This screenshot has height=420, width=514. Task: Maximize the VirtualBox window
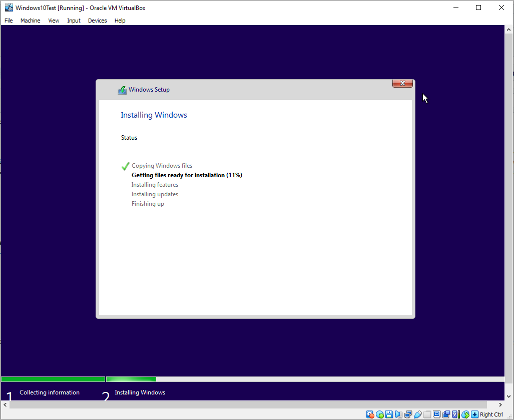pos(478,8)
